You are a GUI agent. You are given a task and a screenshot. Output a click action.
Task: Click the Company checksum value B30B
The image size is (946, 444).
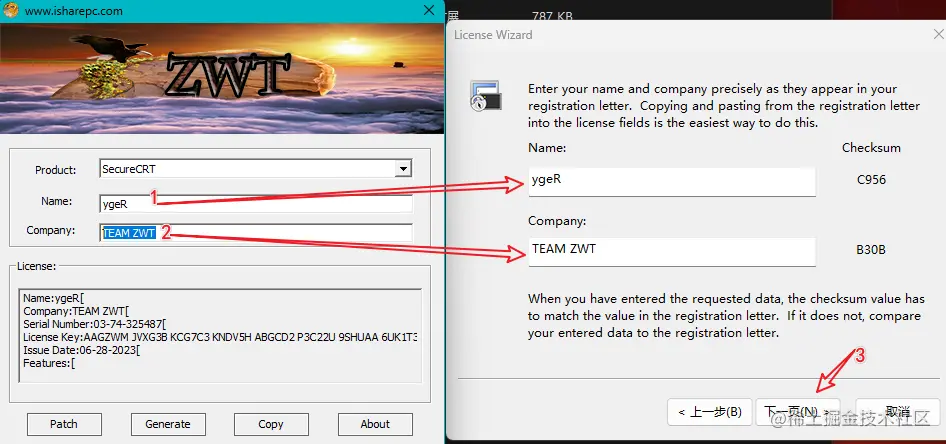pyautogui.click(x=871, y=250)
